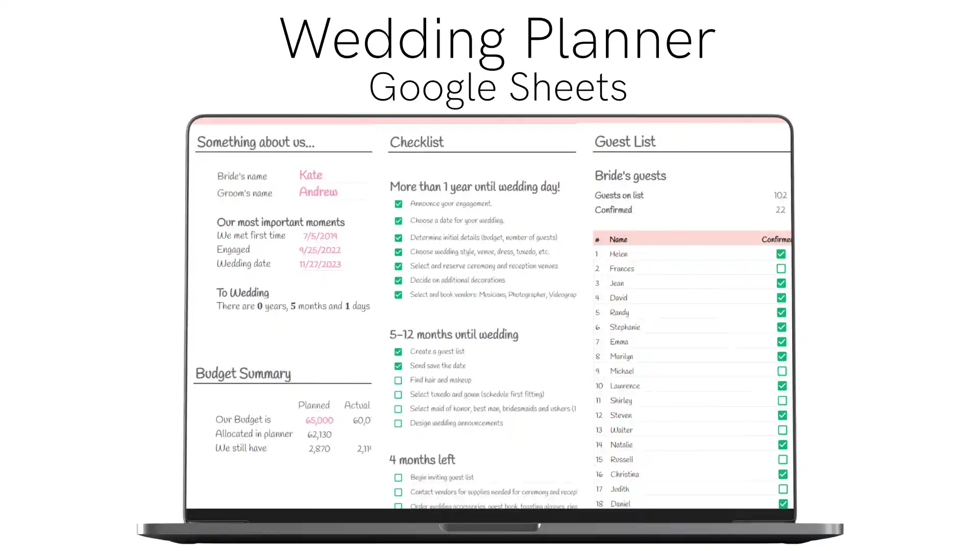Select the unchecked icon for select tuxedo and gown
Screen dimensions: 980x551
click(x=398, y=394)
